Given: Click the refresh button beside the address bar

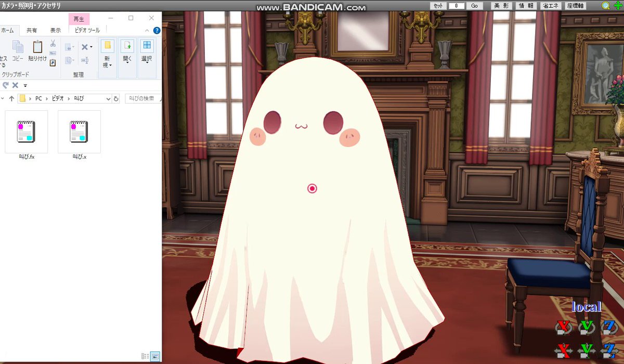Looking at the screenshot, I should (x=116, y=98).
